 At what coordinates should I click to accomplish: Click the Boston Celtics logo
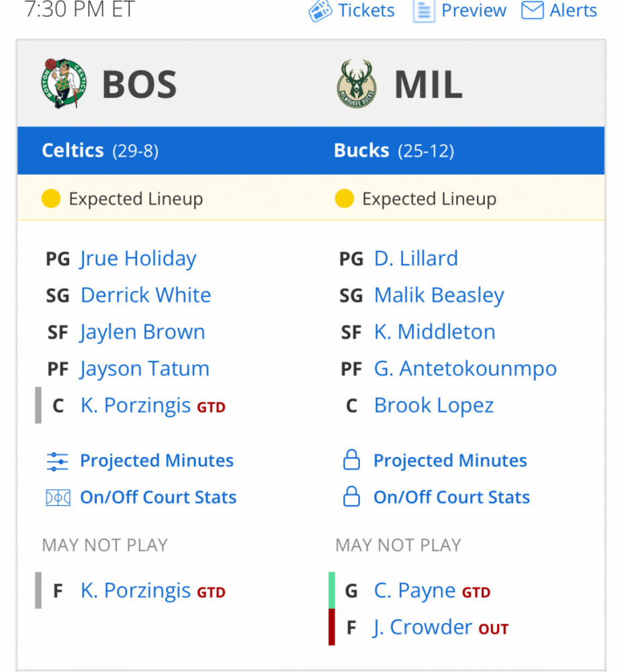coord(64,83)
